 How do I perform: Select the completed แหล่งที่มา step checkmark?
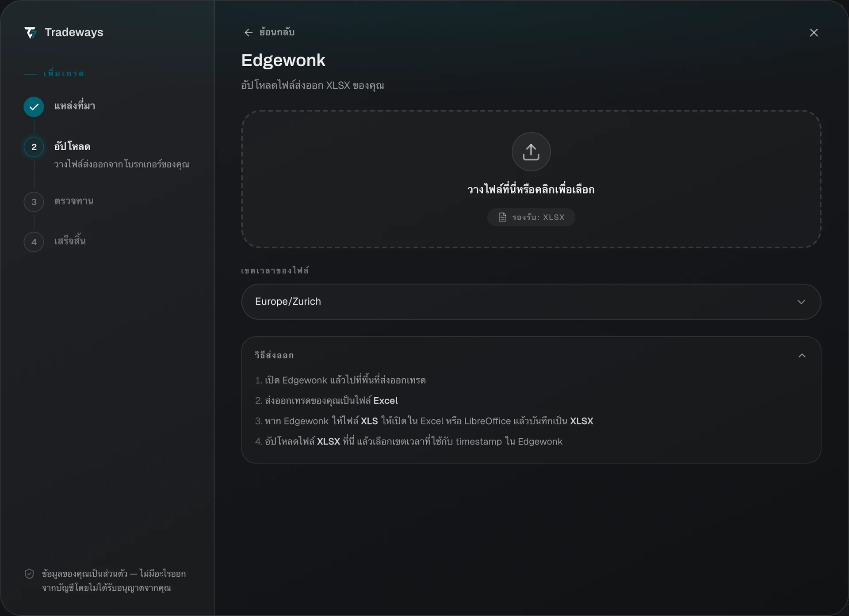point(34,106)
